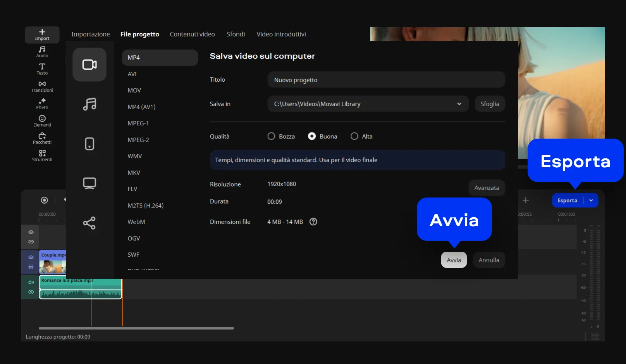Open the Effetti effects panel
The width and height of the screenshot is (626, 364).
pyautogui.click(x=42, y=104)
